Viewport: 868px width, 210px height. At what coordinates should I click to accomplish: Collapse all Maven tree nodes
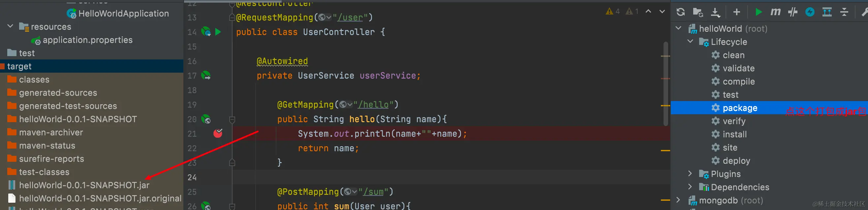coord(844,12)
